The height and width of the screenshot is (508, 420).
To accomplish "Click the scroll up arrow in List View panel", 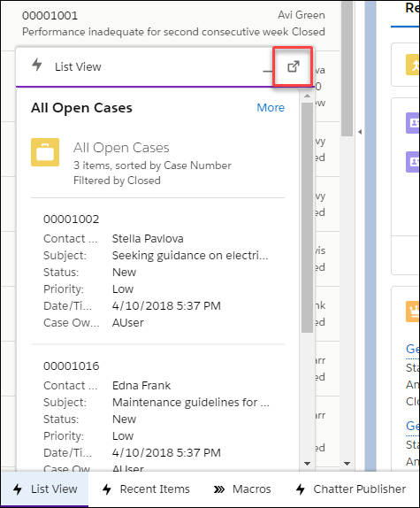I will pos(307,96).
